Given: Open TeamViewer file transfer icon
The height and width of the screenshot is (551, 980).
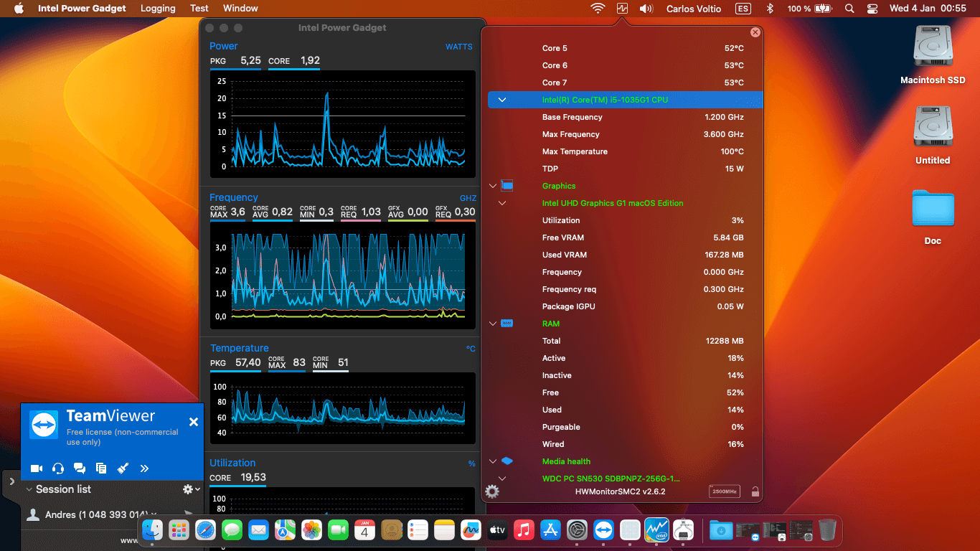Looking at the screenshot, I should [x=101, y=468].
